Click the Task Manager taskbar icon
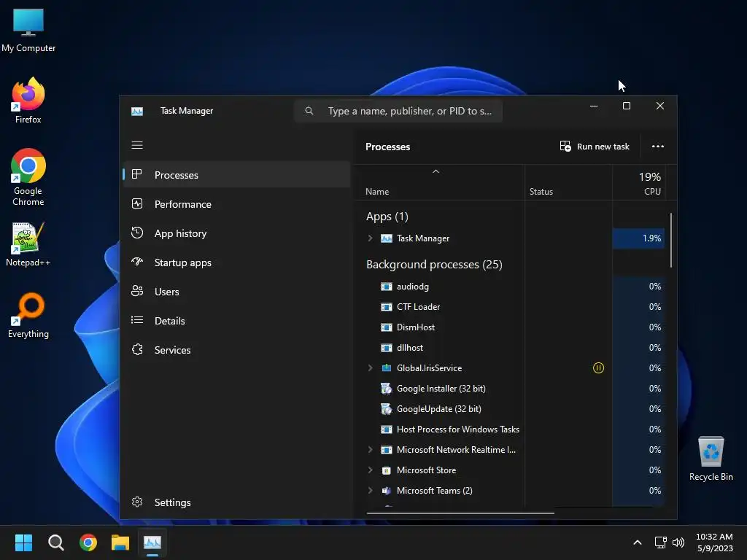Screen dimensions: 747x560 [x=152, y=542]
